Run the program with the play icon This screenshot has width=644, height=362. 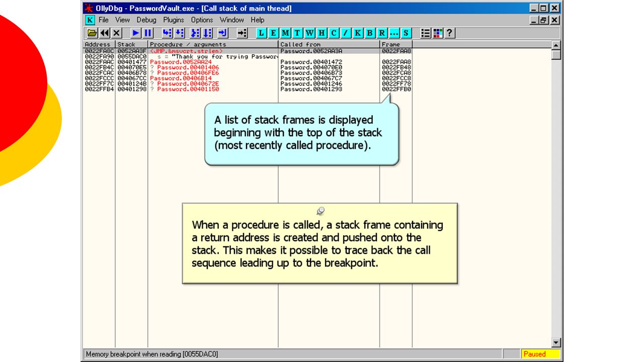[136, 33]
